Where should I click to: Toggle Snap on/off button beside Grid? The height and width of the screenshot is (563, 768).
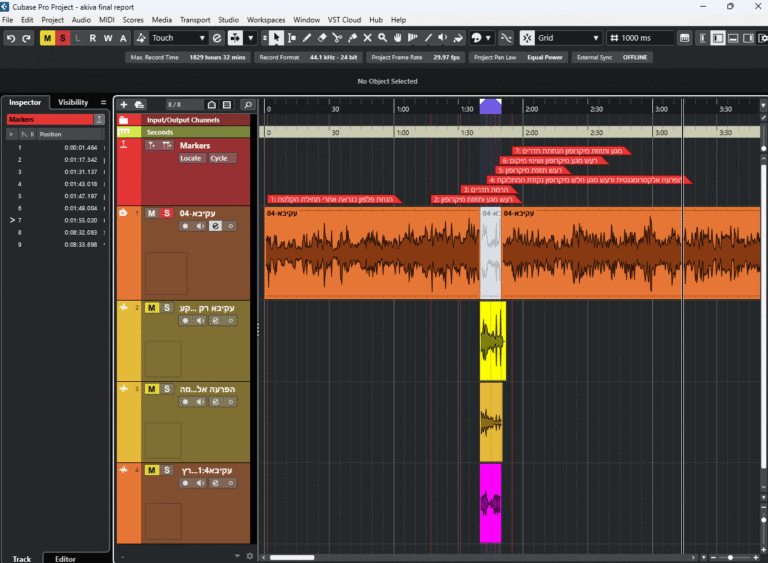527,38
